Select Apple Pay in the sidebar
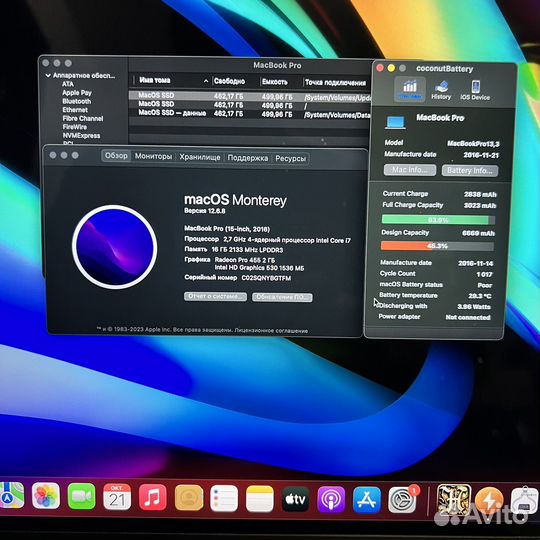The width and height of the screenshot is (540, 540). point(77,93)
